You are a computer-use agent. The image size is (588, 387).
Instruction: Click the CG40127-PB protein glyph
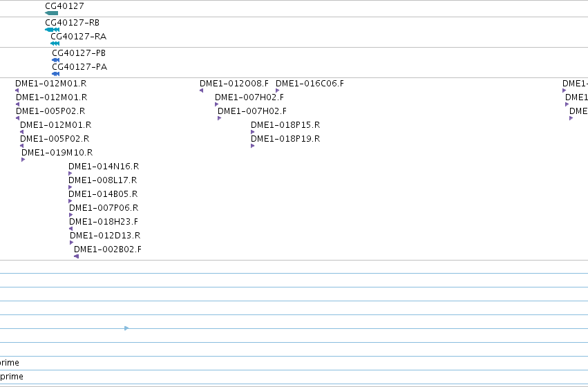click(55, 60)
